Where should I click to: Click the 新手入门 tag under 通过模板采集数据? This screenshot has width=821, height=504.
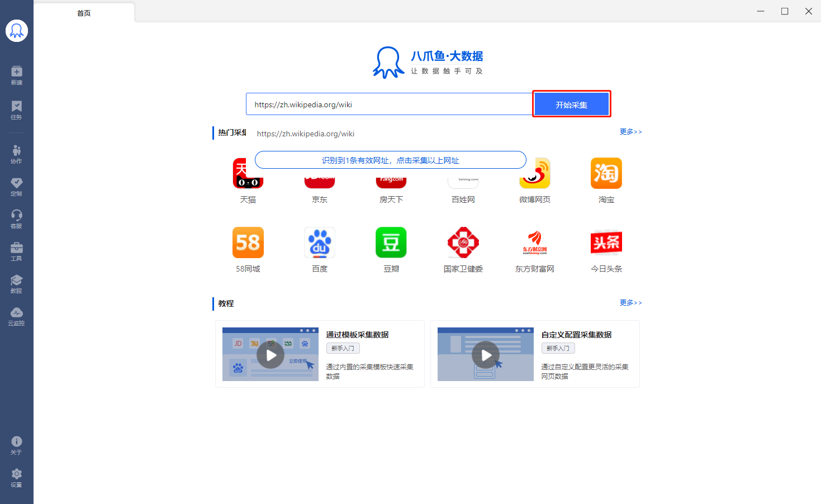click(x=343, y=348)
